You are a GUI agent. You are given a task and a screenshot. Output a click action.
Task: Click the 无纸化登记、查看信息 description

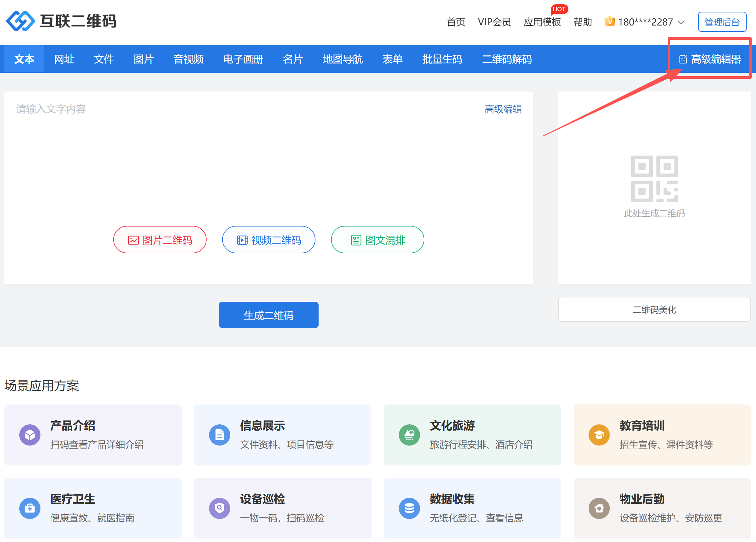(476, 518)
